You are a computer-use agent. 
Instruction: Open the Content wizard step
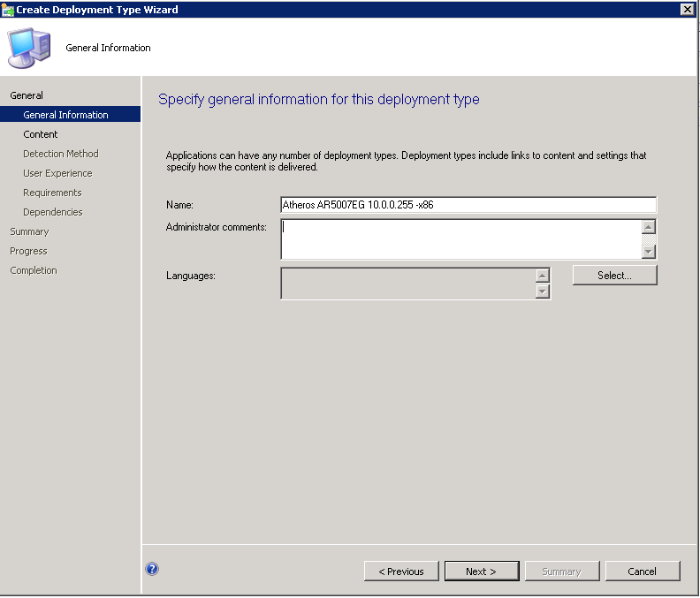coord(41,134)
